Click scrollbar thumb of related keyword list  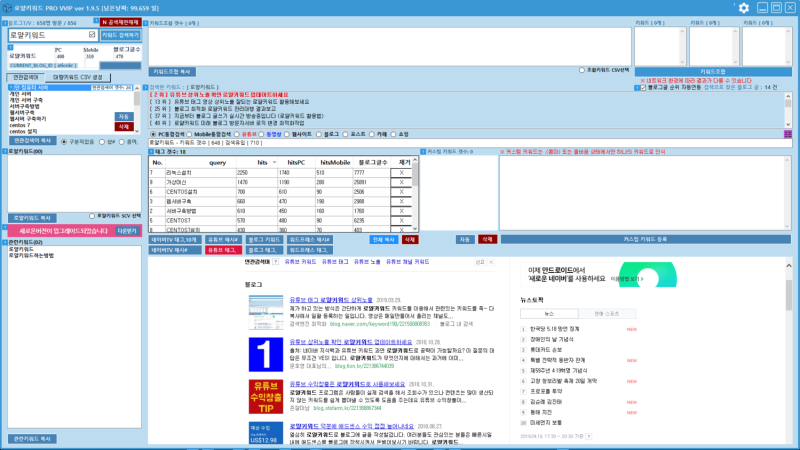tap(137, 98)
